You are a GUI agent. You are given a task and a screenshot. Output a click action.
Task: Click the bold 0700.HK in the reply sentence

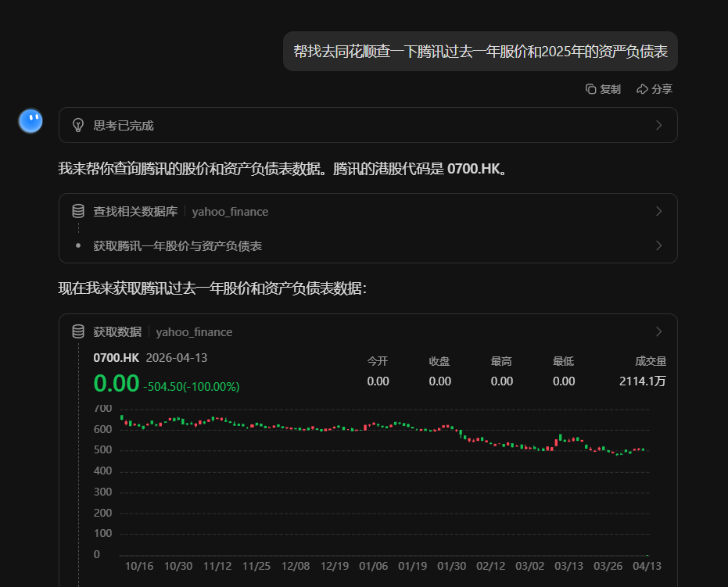(x=474, y=169)
